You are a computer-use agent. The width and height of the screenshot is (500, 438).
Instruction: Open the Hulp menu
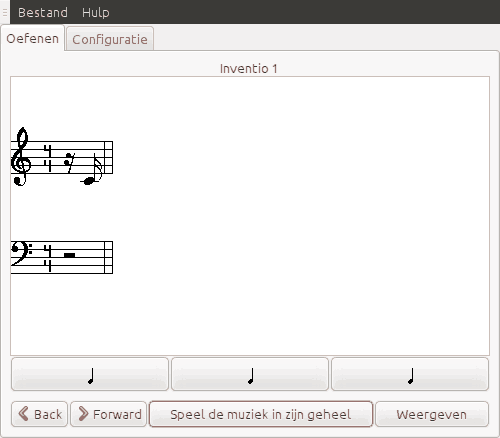pyautogui.click(x=96, y=13)
